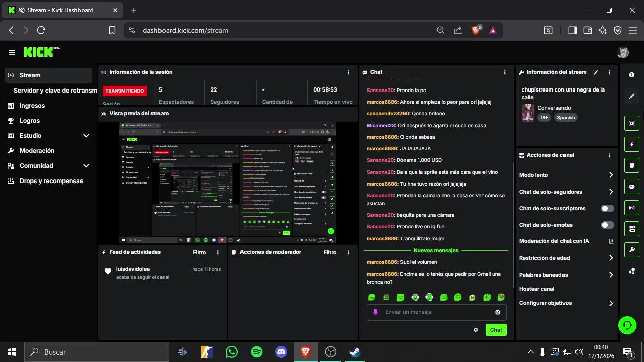Toggle the wrench widget icon in sidebar
The width and height of the screenshot is (644, 362).
pos(632,250)
